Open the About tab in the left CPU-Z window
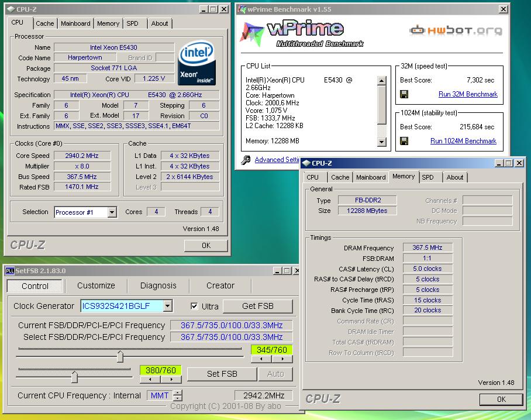The image size is (531, 420). (x=160, y=23)
